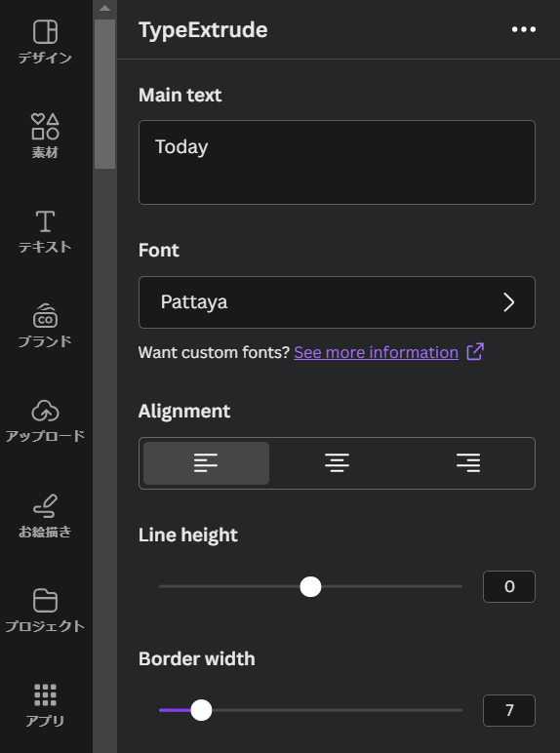Select left text alignment
Screen dimensions: 560x753
pos(206,463)
